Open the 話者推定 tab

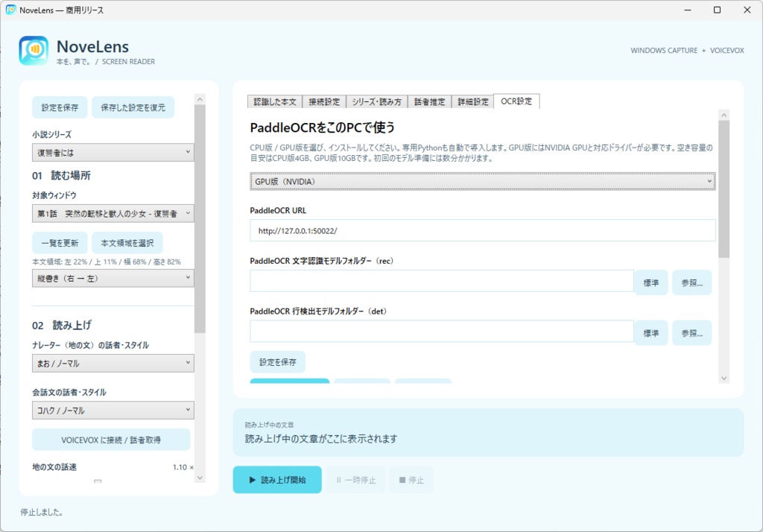pyautogui.click(x=430, y=101)
